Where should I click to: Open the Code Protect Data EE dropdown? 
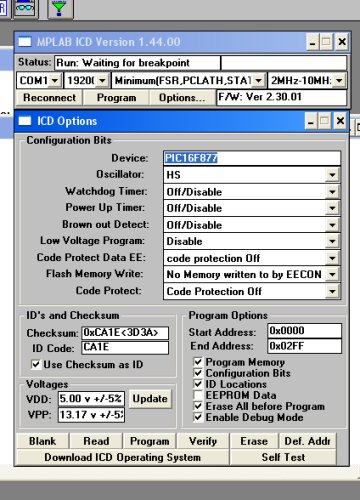[332, 258]
